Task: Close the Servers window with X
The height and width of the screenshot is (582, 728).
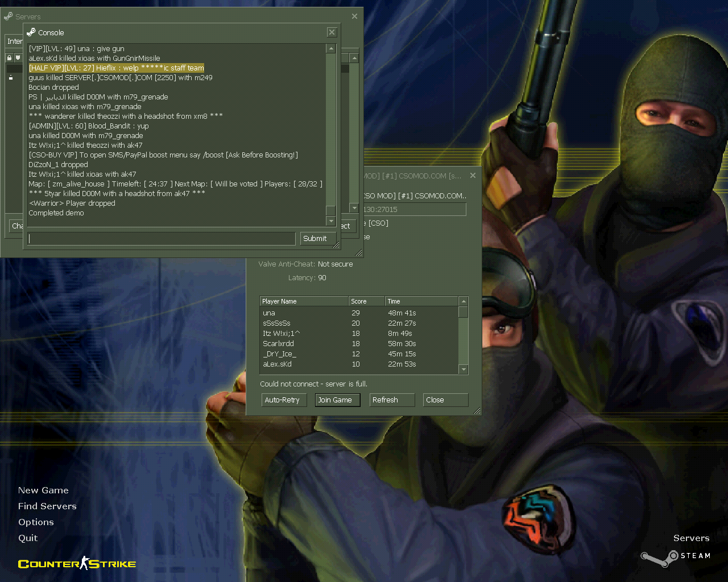Action: click(x=354, y=16)
